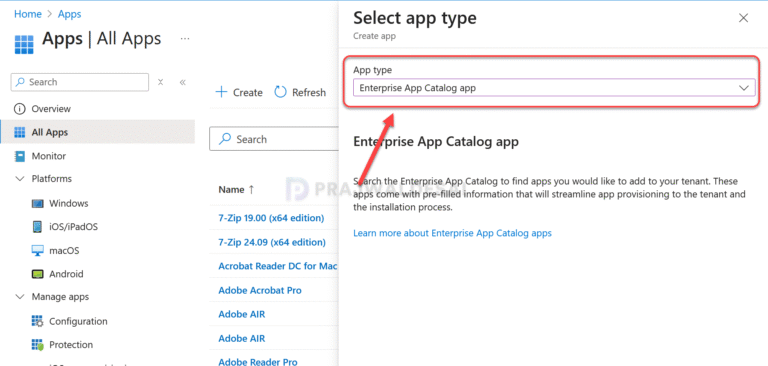Click the plus icon for Create

222,92
